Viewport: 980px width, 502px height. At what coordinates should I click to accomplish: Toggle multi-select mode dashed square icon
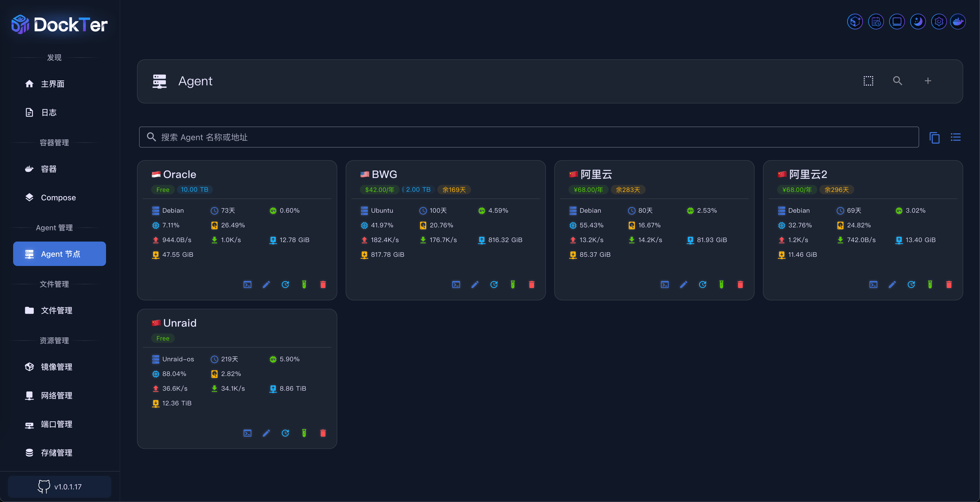(x=868, y=81)
